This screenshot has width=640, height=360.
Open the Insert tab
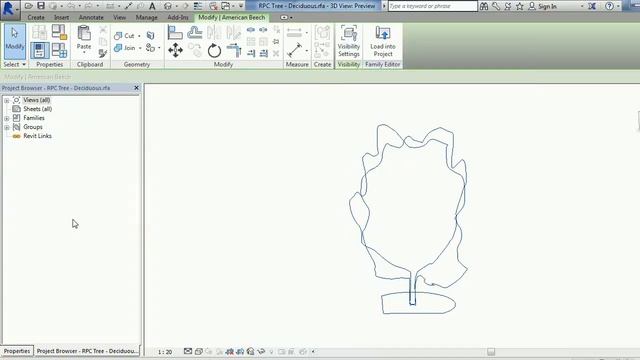[x=62, y=18]
